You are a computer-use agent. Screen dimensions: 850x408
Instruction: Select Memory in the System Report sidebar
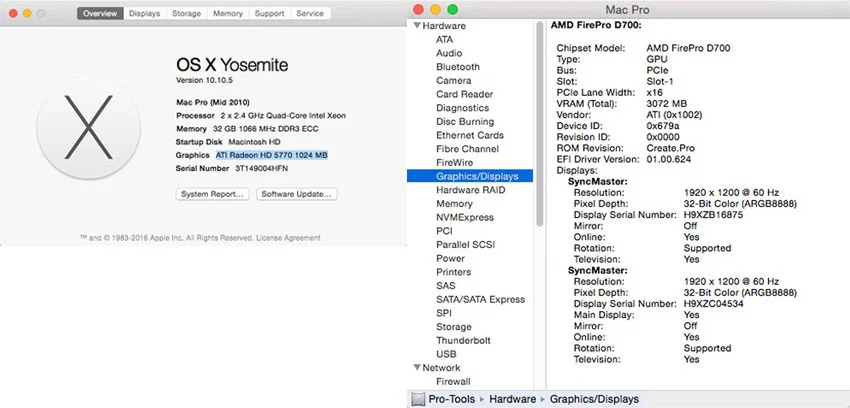click(454, 204)
